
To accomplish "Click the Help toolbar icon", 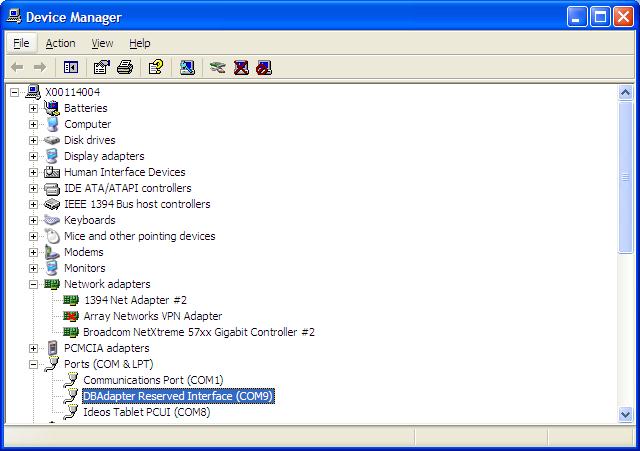I will 156,67.
